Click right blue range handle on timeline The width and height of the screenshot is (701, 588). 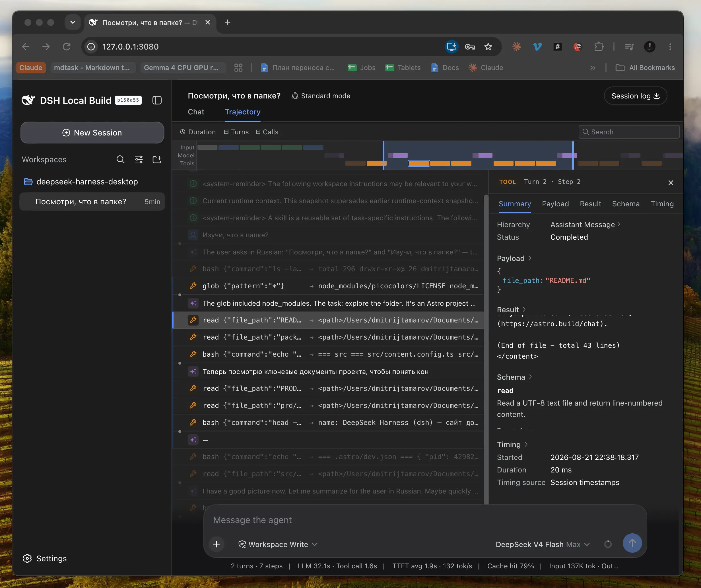573,155
